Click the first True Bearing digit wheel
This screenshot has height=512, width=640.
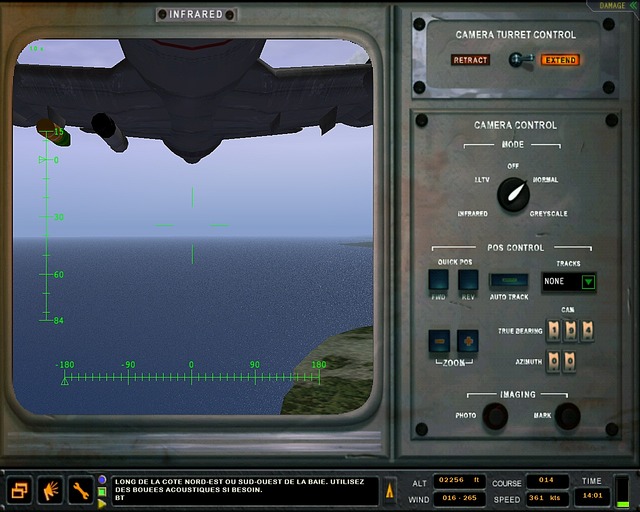[x=553, y=329]
